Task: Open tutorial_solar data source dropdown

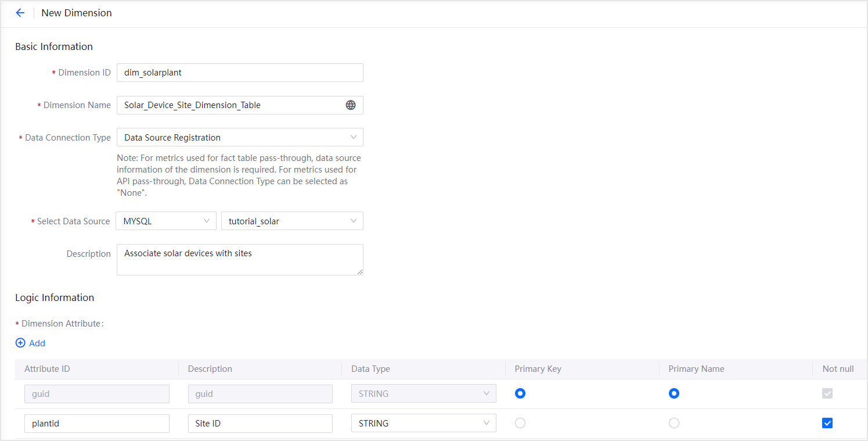Action: (292, 221)
